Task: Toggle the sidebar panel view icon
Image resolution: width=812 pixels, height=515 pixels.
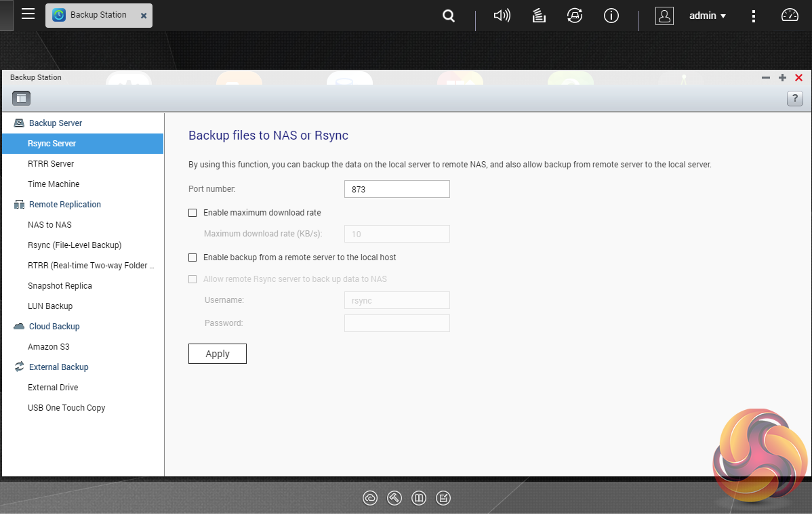Action: [x=21, y=98]
